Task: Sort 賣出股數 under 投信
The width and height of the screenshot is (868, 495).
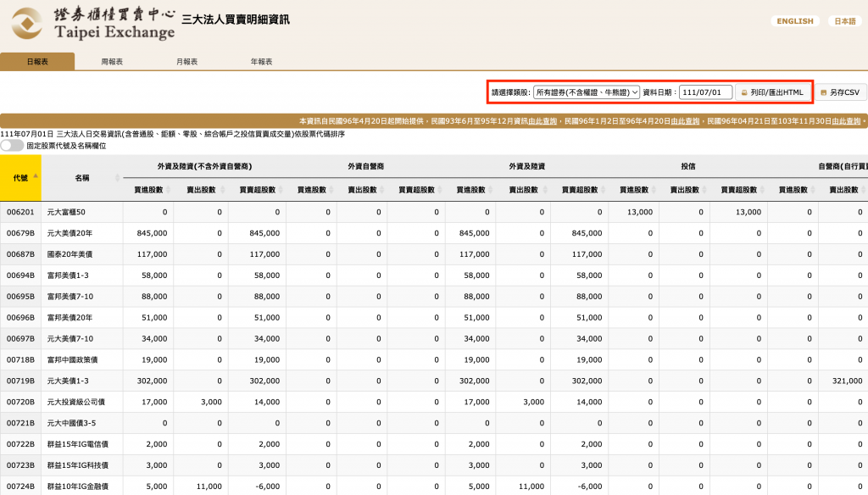Action: [x=704, y=190]
